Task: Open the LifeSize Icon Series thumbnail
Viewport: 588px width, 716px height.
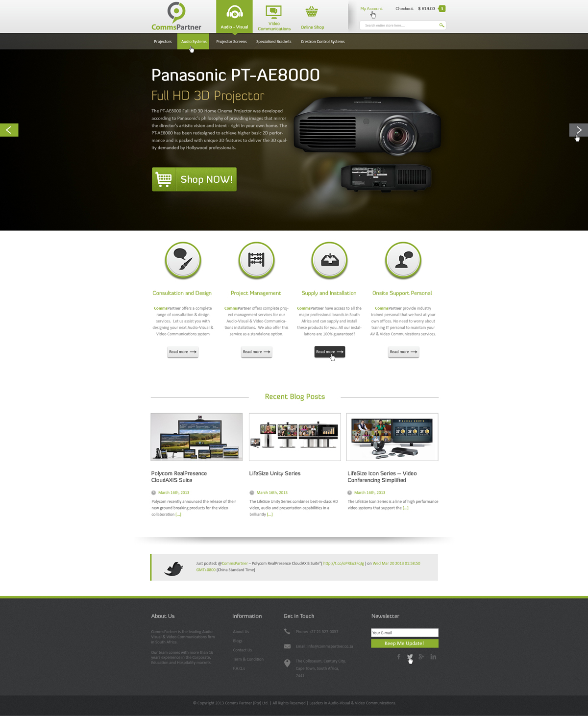Action: [x=392, y=437]
